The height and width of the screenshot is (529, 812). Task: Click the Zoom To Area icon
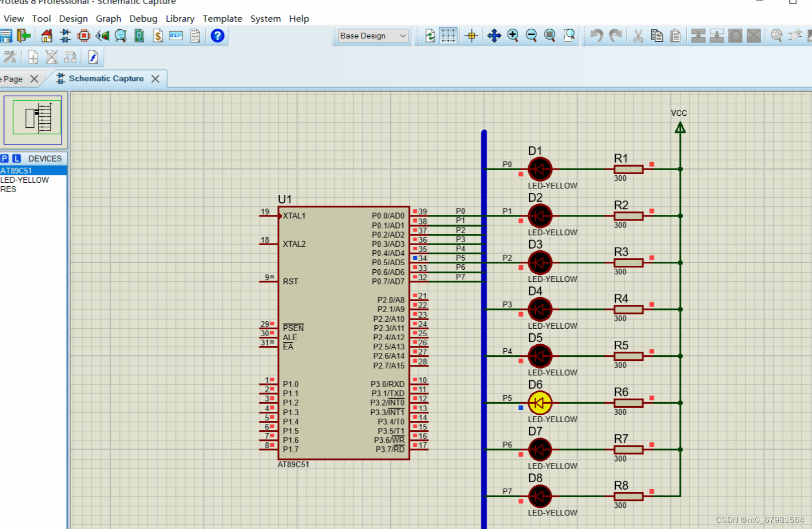click(x=569, y=36)
